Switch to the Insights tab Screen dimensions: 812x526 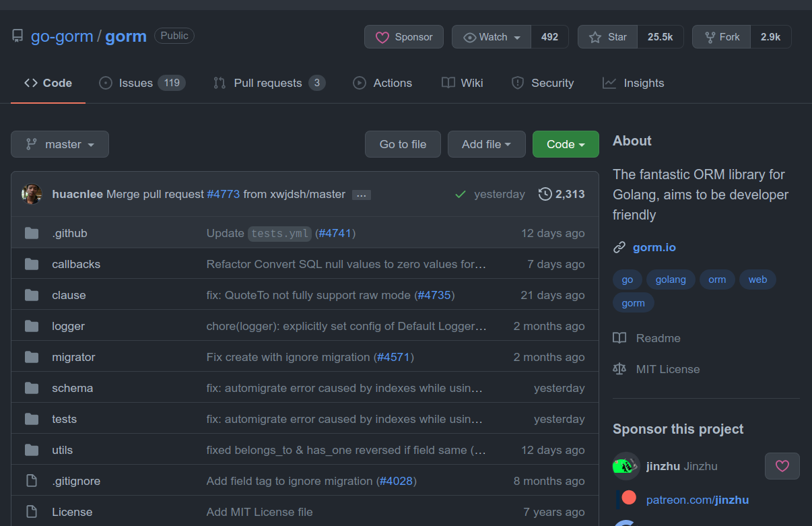point(634,83)
